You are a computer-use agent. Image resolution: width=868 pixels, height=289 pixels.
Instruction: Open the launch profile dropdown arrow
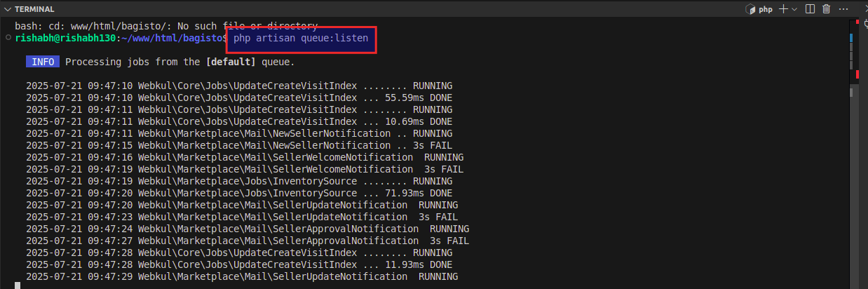click(x=796, y=9)
